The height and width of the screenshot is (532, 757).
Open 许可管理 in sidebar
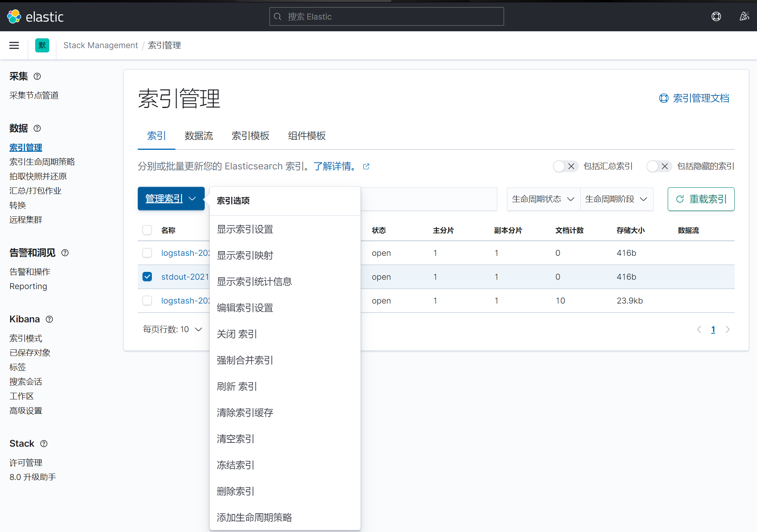coord(26,463)
